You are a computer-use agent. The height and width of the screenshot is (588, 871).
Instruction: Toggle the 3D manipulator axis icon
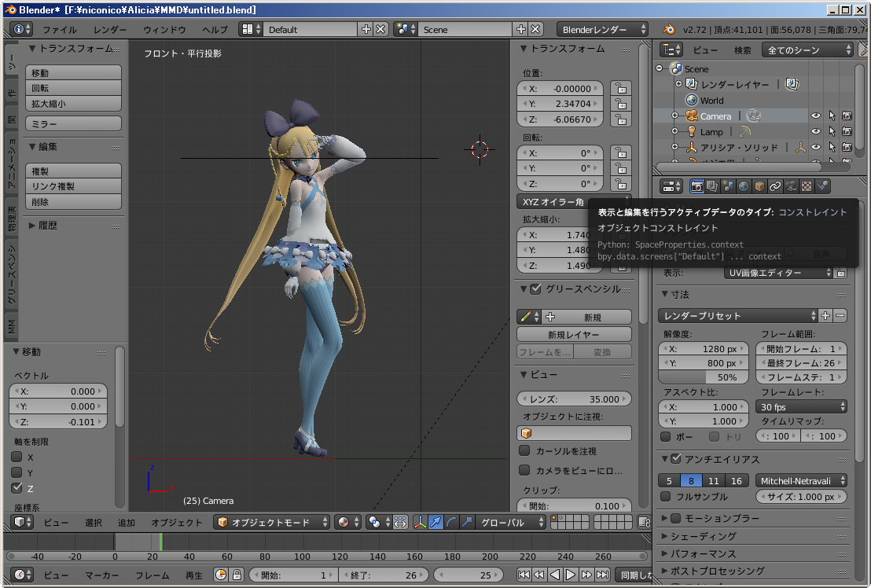420,522
